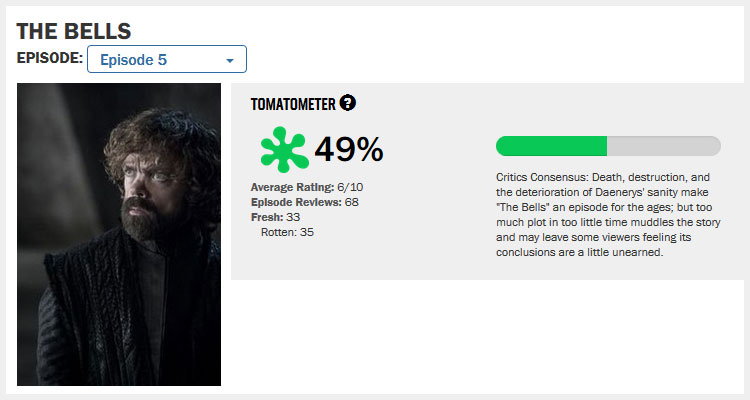This screenshot has width=750, height=400.
Task: Click the gray unfilled part of the score bar
Action: (x=663, y=146)
